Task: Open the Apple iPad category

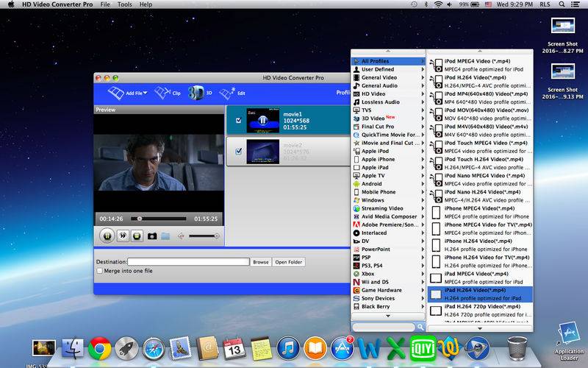Action: click(x=388, y=168)
